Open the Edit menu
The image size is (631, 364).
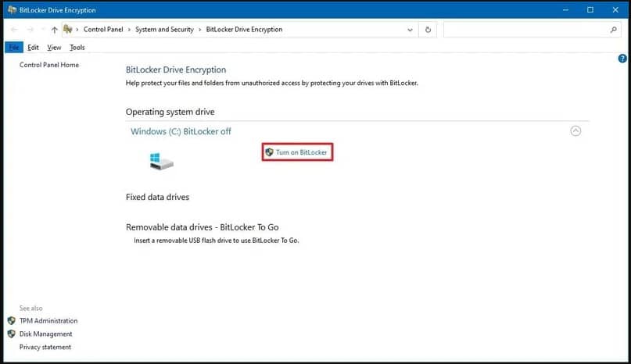tap(33, 48)
